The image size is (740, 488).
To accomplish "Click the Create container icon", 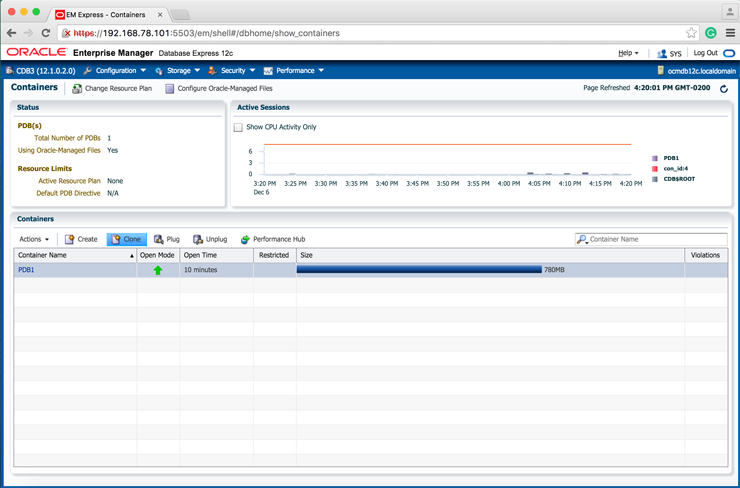I will 69,239.
